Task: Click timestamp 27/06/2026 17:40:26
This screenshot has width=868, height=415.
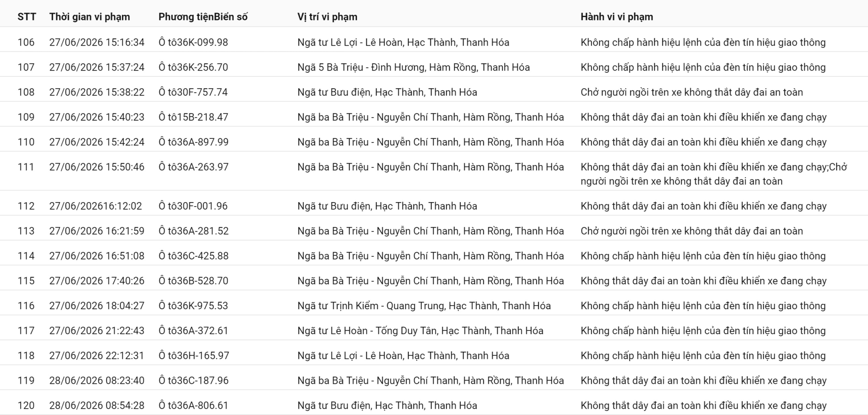Action: coord(97,281)
